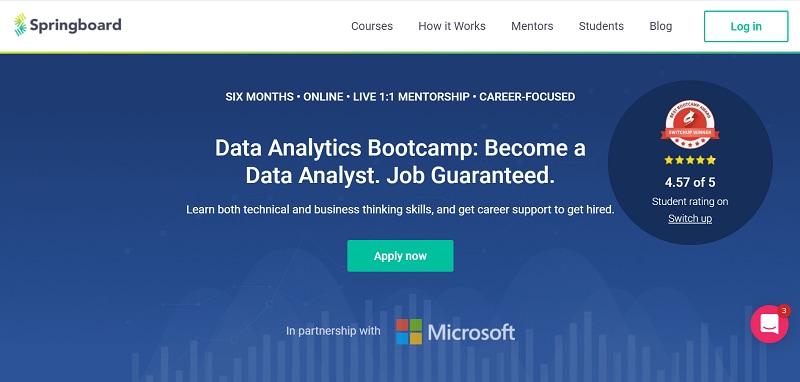Image resolution: width=800 pixels, height=382 pixels.
Task: Click the Data Analytics Bootcamp headline
Action: [x=401, y=162]
